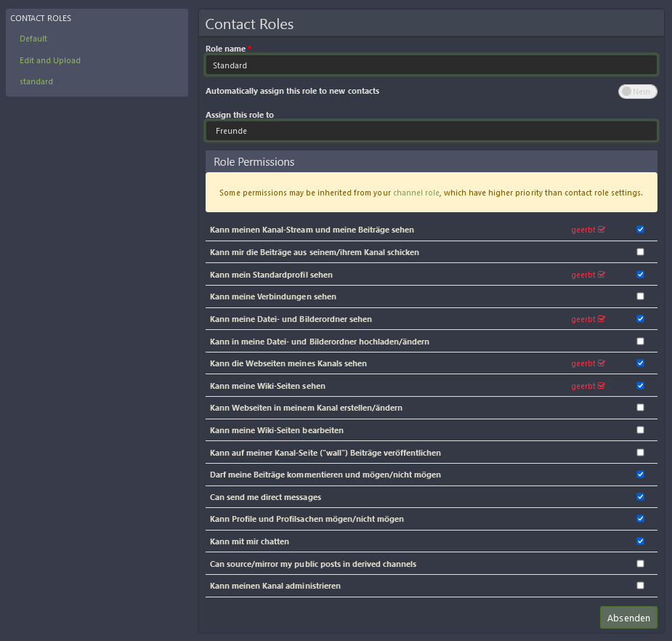
Task: Check 'Can source/mirror my public posts' box
Action: pyautogui.click(x=640, y=564)
